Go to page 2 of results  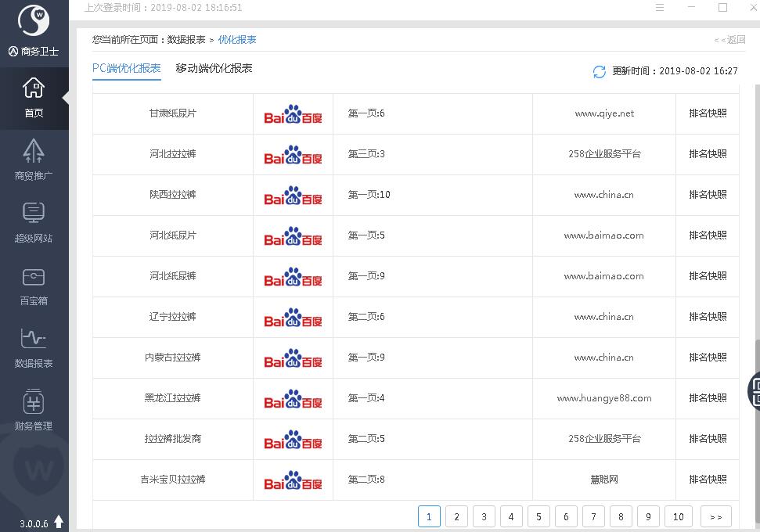point(456,516)
